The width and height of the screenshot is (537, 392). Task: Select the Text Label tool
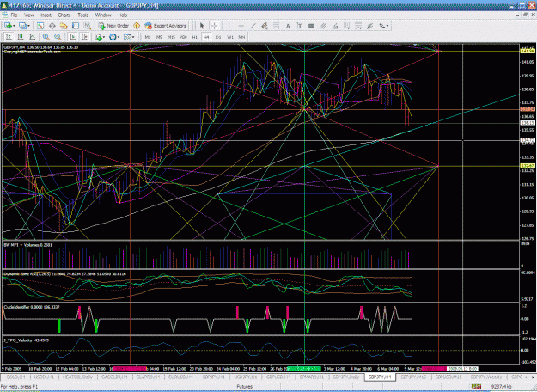pos(300,26)
